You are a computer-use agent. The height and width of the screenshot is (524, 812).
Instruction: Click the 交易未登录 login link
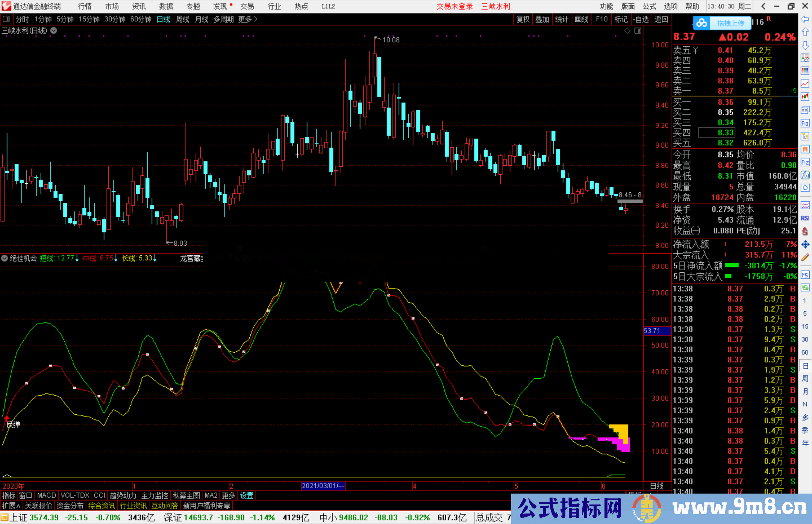(454, 6)
